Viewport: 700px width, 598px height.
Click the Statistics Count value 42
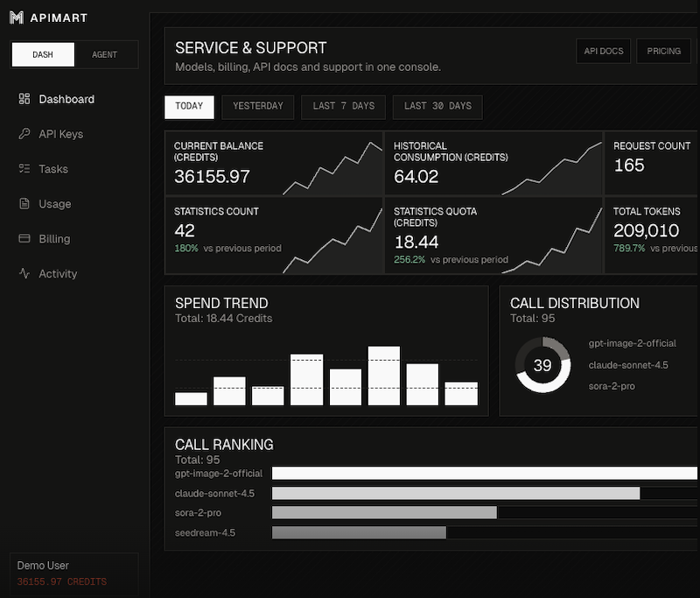pos(185,231)
